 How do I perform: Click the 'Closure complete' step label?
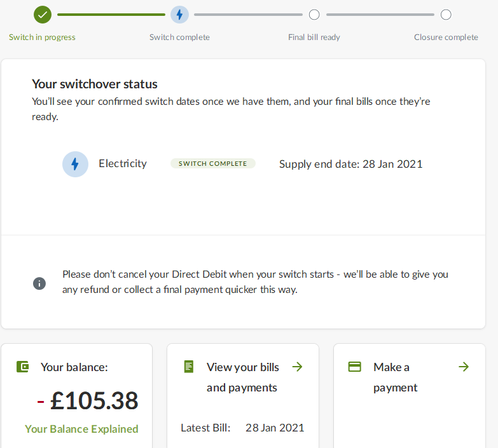coord(446,37)
